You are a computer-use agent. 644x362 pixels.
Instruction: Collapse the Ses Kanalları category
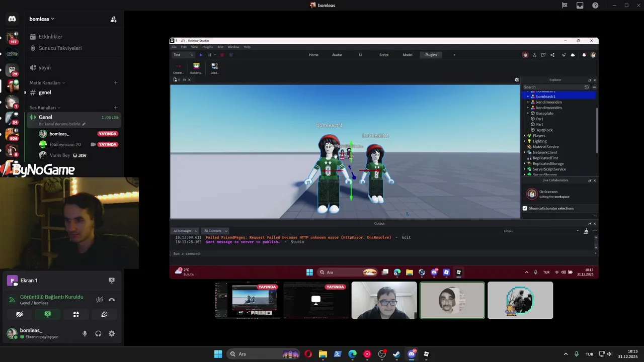pos(45,108)
